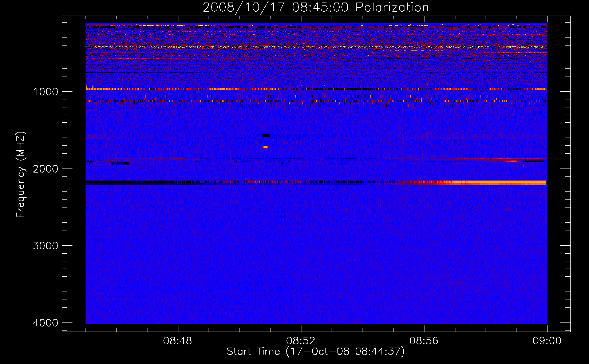
Task: Click the small orange burst near 1700 MHz
Action: point(265,147)
